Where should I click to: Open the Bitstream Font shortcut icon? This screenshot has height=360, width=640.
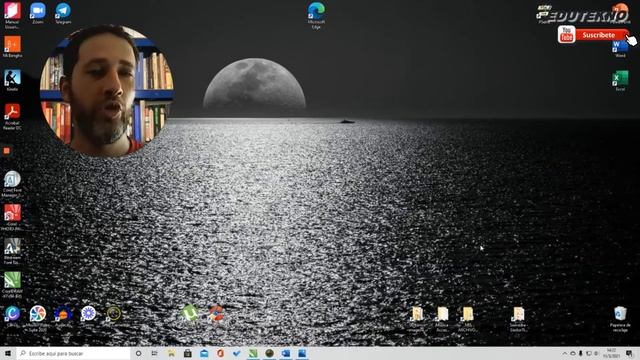12,251
